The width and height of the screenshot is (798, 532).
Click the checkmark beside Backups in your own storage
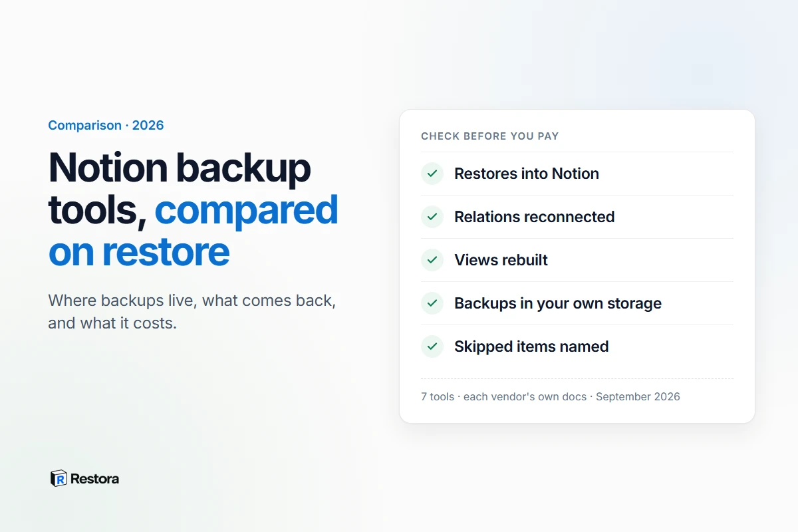click(432, 303)
